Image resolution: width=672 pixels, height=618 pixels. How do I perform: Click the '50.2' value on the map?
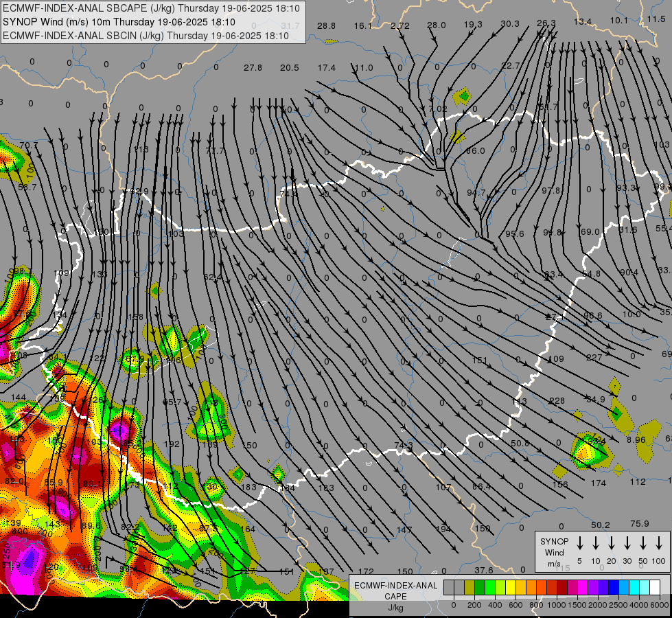pos(600,525)
